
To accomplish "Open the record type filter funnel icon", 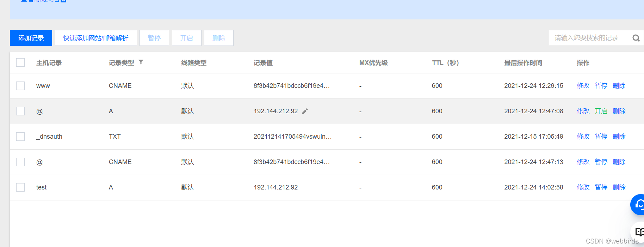I will coord(141,62).
